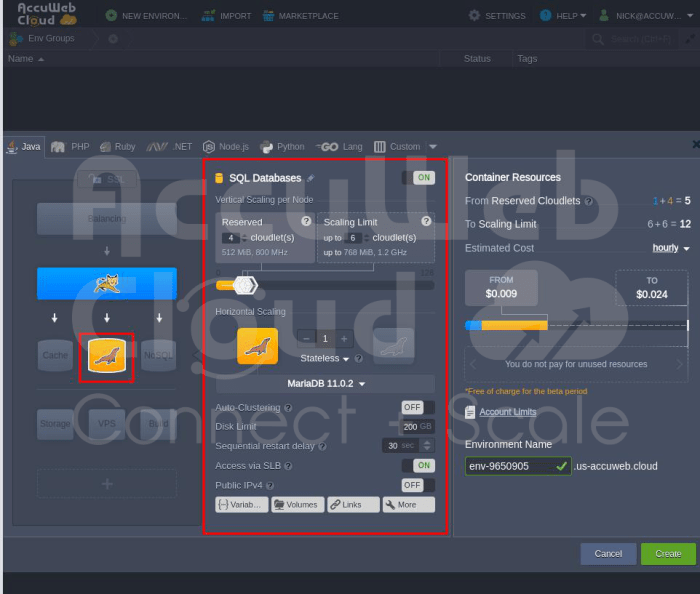This screenshot has height=594, width=700.
Task: Open hourly estimated cost dropdown
Action: point(671,248)
